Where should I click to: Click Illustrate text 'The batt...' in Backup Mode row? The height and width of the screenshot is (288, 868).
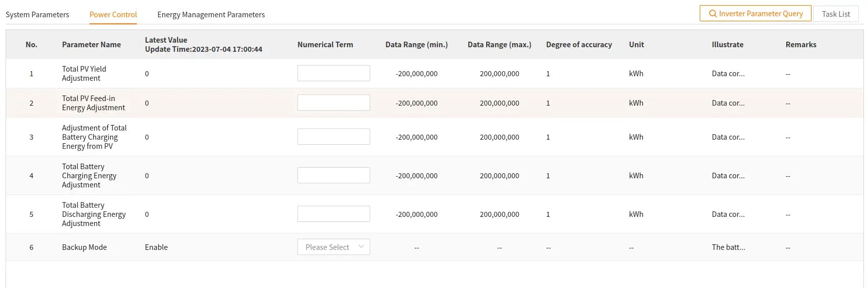point(728,247)
